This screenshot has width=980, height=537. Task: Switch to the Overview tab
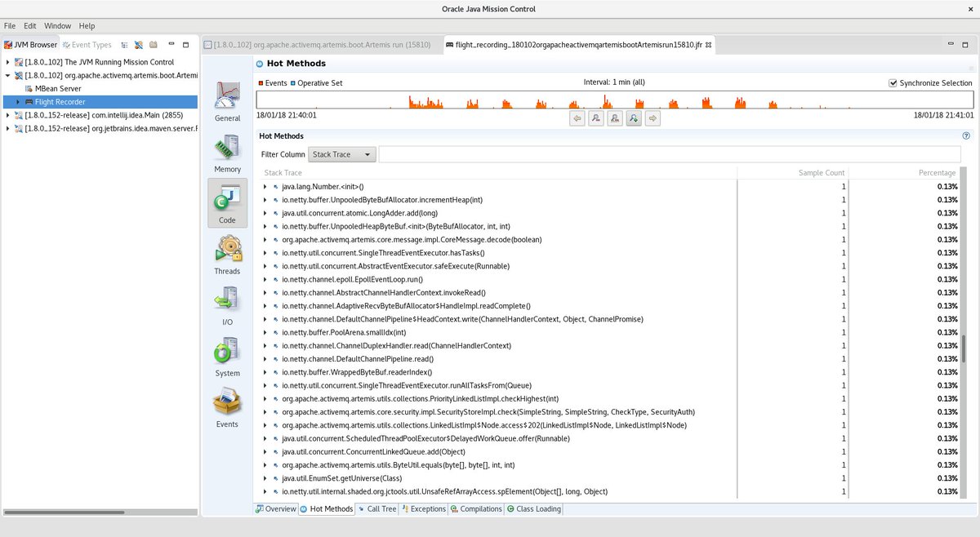tap(275, 508)
